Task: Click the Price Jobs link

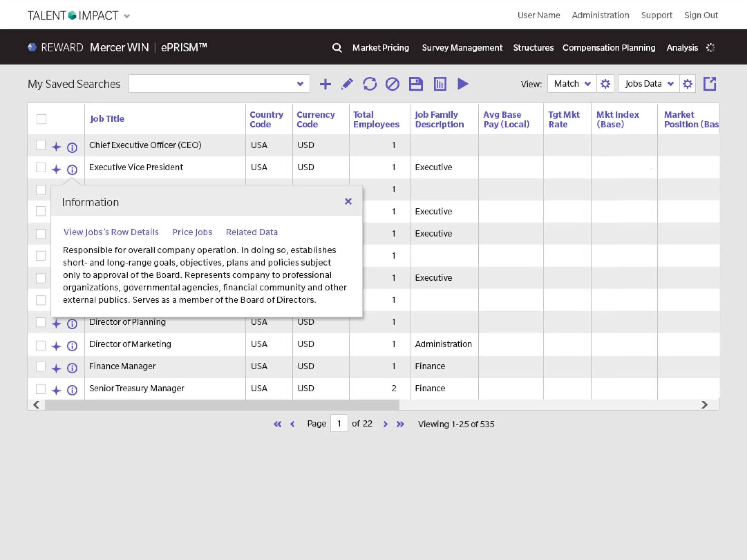Action: (192, 232)
